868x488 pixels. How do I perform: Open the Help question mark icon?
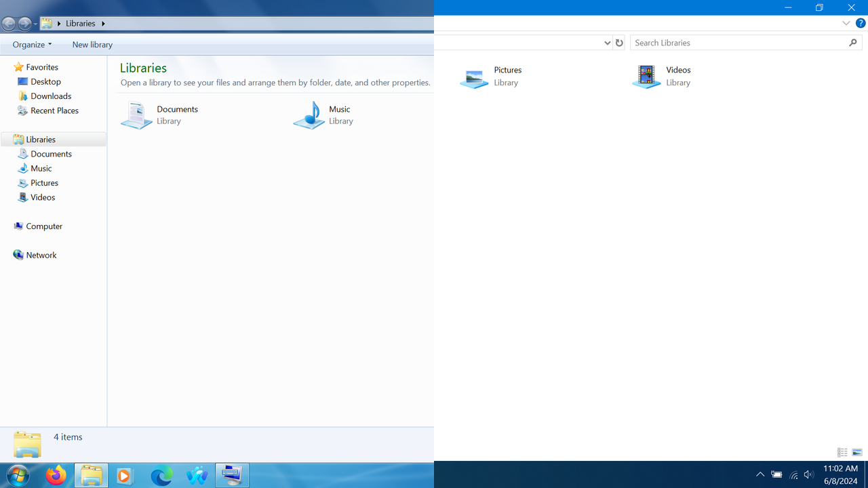point(861,23)
